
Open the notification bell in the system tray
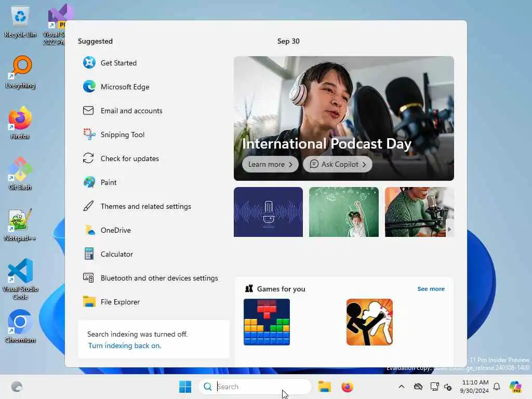(x=497, y=387)
